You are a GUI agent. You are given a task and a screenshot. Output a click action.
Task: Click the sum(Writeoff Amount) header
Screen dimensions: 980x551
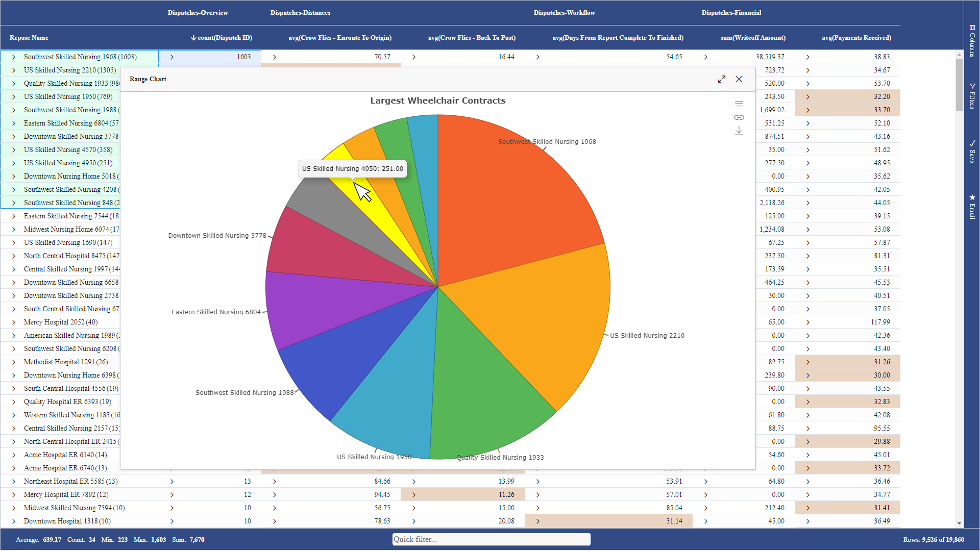(x=752, y=38)
